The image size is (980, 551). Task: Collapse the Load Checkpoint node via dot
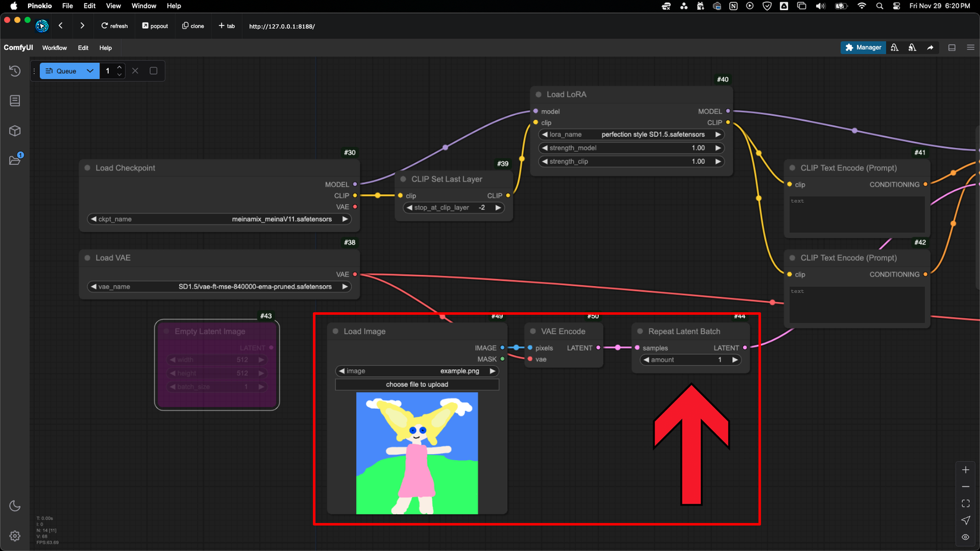point(87,168)
